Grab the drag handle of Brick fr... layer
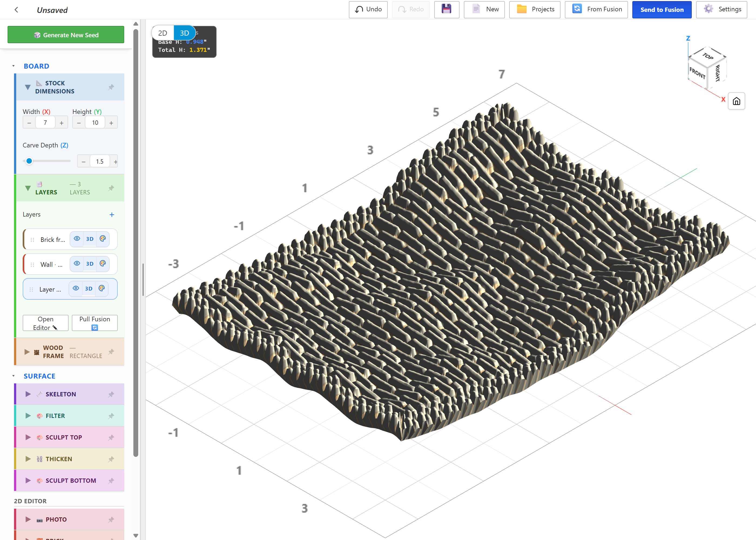 [32, 240]
